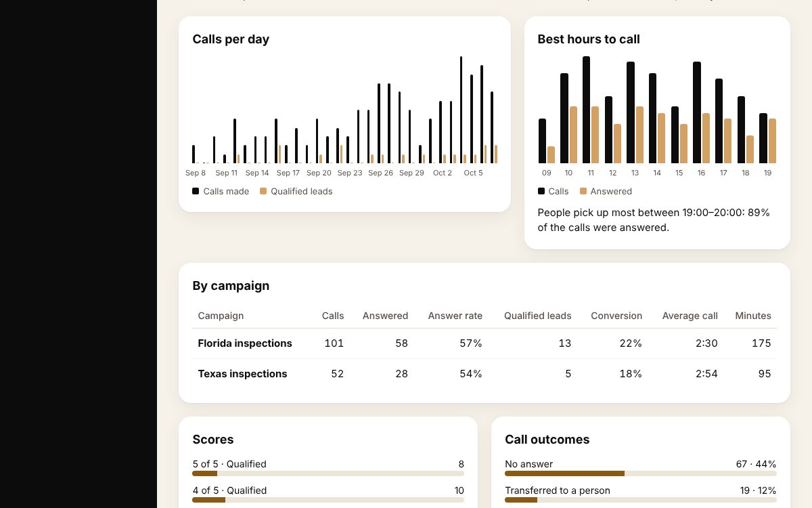Click the Oct 2 axis label
This screenshot has height=508, width=812.
click(x=443, y=173)
